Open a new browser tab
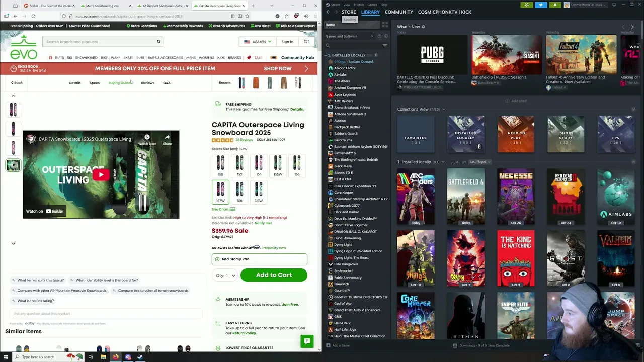This screenshot has width=644, height=362. click(x=253, y=6)
